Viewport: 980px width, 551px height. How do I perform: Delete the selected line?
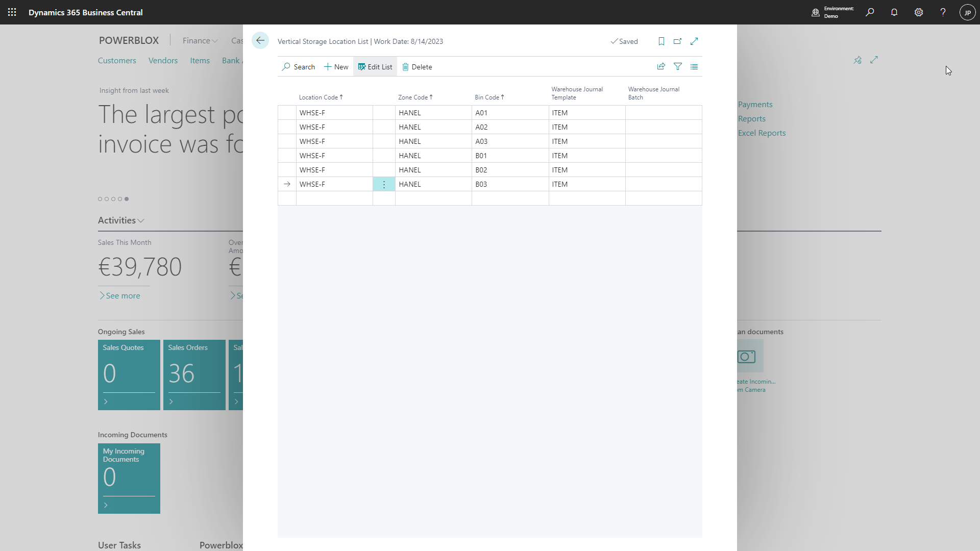(x=417, y=67)
